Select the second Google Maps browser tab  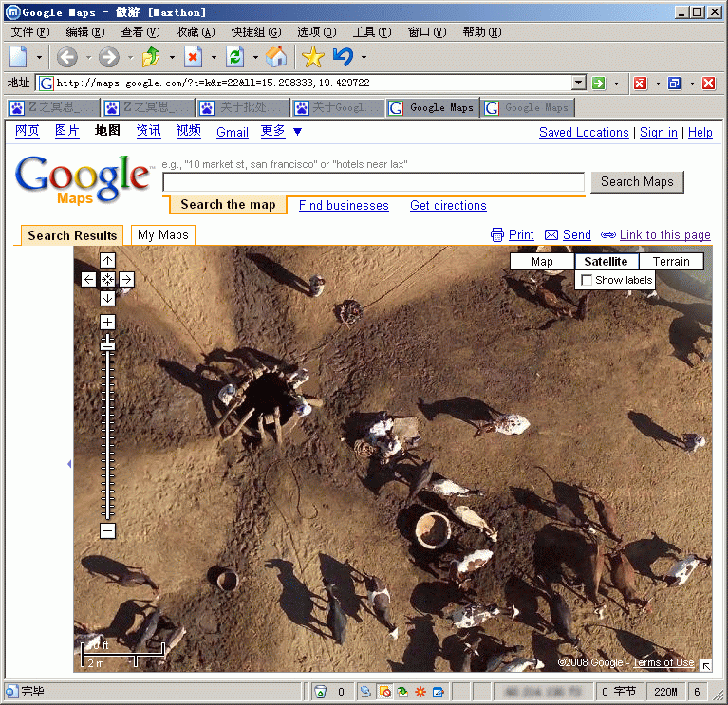[x=528, y=108]
